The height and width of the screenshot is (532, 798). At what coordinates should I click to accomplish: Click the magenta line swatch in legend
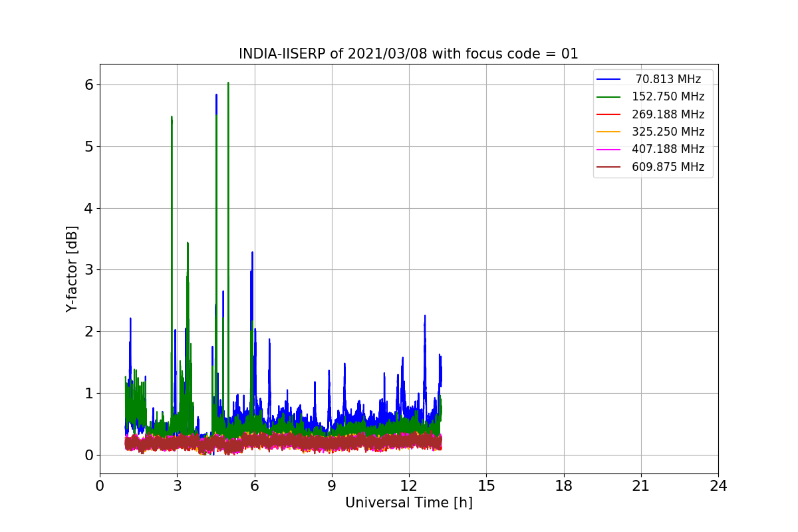pyautogui.click(x=609, y=150)
